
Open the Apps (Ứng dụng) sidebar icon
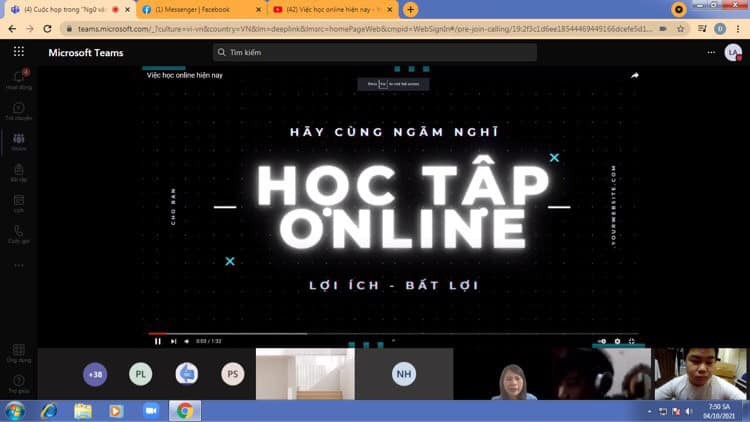pos(18,351)
